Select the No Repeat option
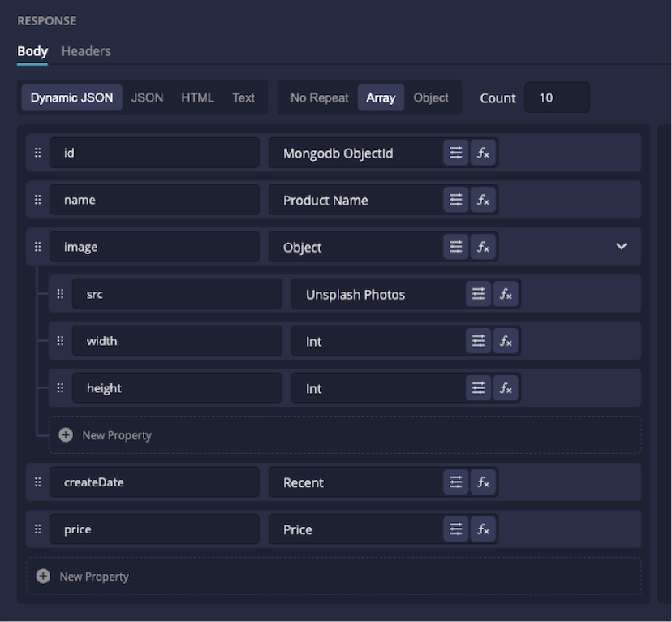Screen dimensions: 672x622 pos(319,97)
